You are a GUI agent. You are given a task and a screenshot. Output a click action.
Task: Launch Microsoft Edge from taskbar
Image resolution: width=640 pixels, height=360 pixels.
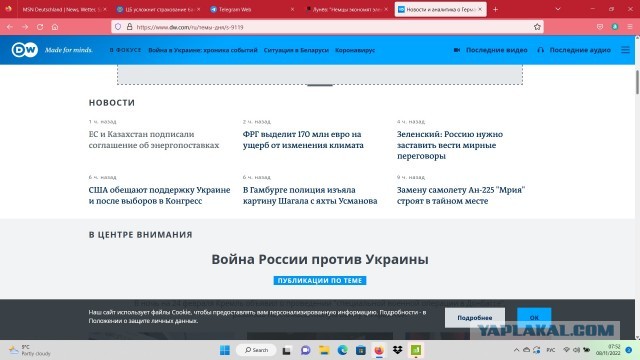[342, 350]
